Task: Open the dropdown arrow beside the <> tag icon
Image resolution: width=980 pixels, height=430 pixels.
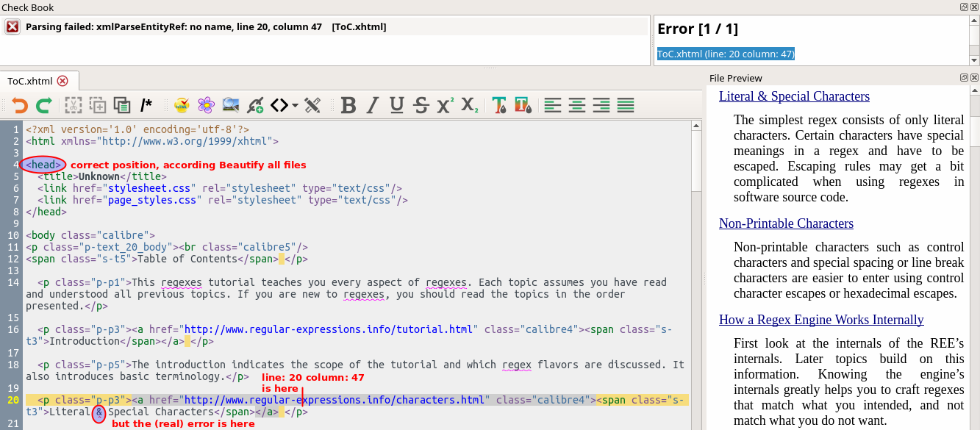Action: coord(295,105)
